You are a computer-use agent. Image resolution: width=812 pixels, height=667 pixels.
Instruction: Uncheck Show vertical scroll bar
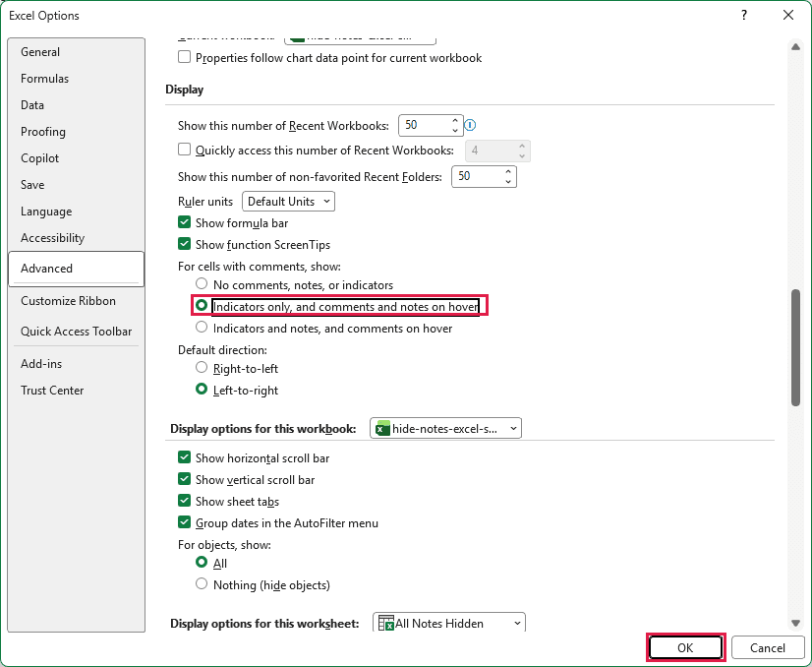185,479
